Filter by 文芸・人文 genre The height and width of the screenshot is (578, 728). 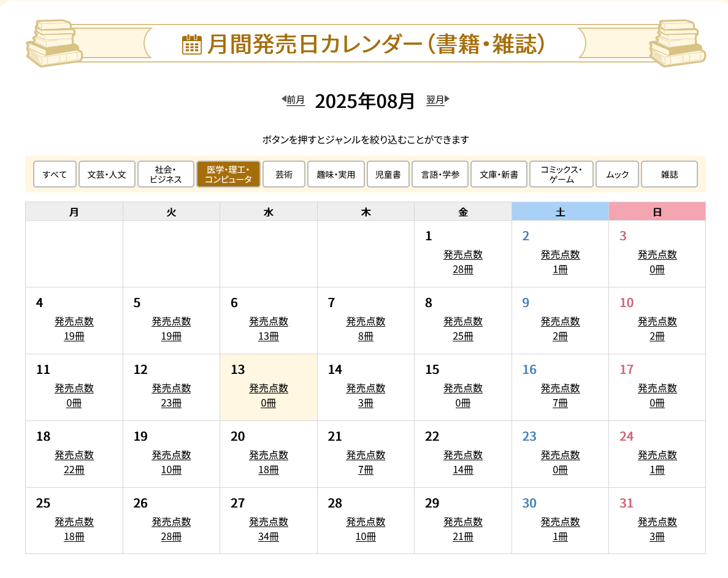(107, 174)
